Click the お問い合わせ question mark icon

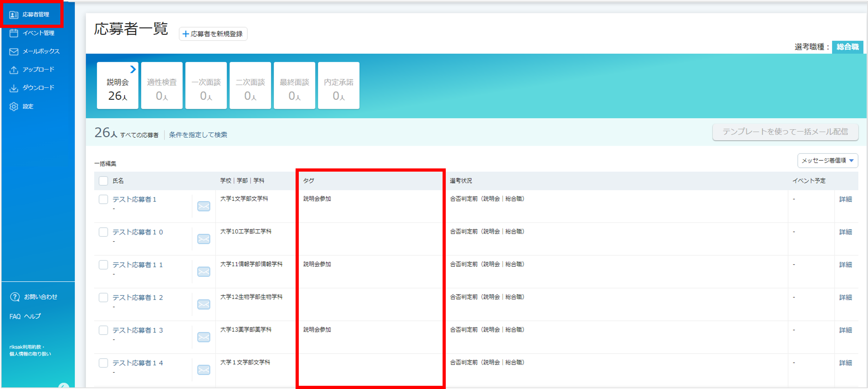pos(15,297)
